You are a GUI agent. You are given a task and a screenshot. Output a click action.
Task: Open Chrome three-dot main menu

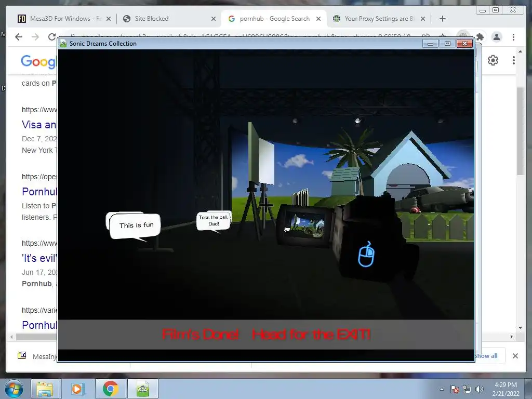(x=514, y=37)
